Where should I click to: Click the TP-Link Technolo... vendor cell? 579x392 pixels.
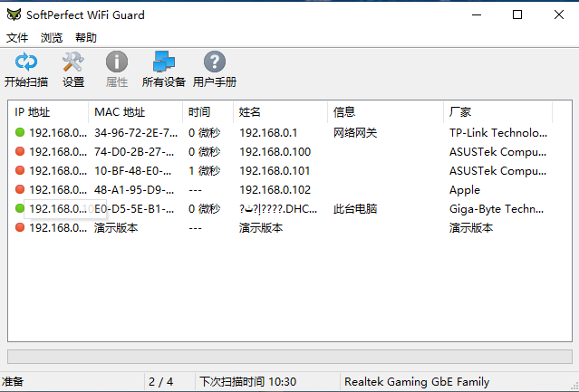498,133
